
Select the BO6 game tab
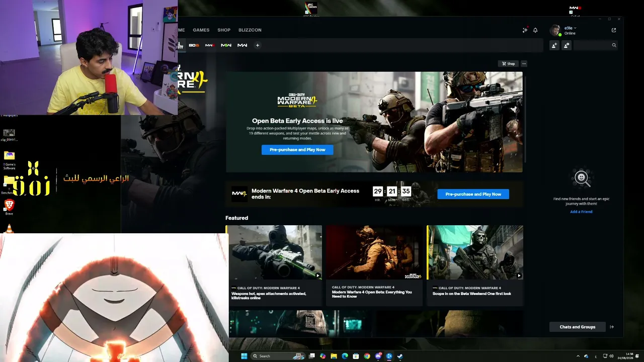tap(194, 45)
